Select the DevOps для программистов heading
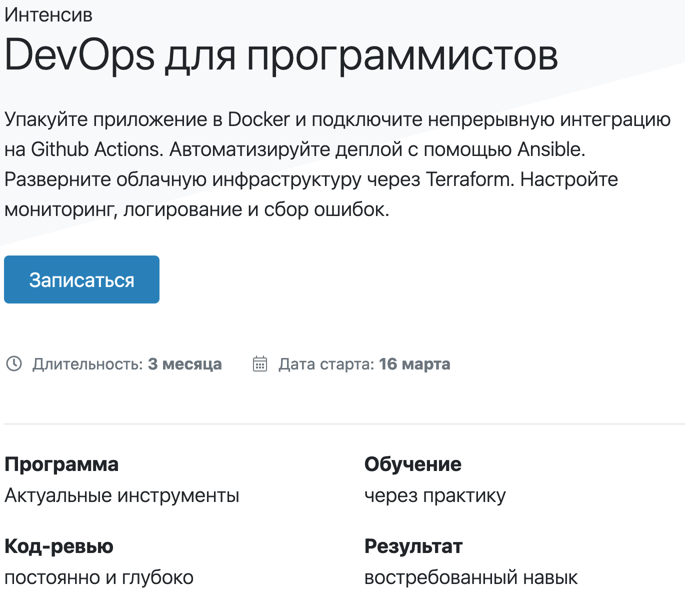This screenshot has width=685, height=616. (281, 55)
